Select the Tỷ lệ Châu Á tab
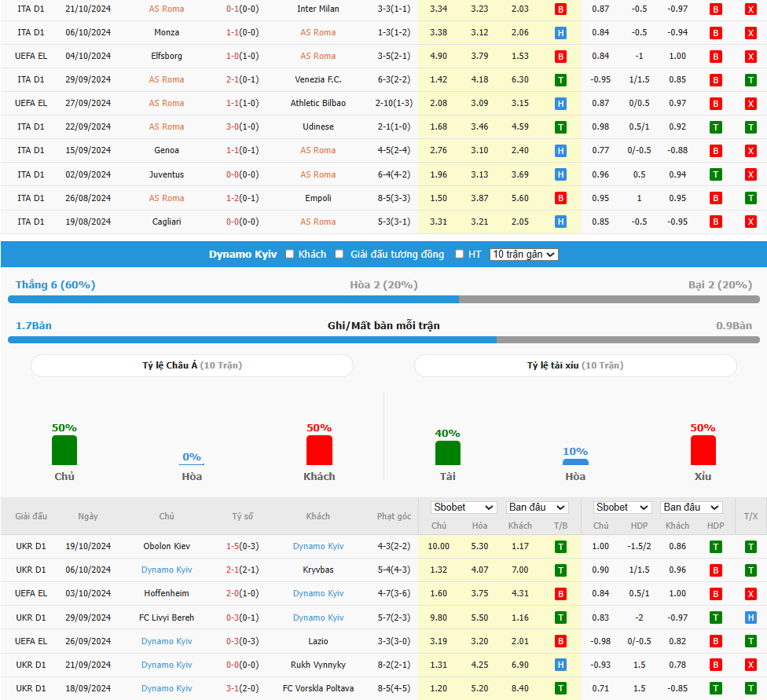This screenshot has height=700, width=767. pos(192,365)
